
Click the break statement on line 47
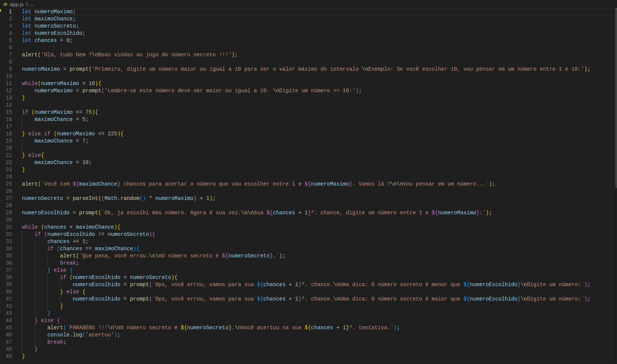pos(55,342)
